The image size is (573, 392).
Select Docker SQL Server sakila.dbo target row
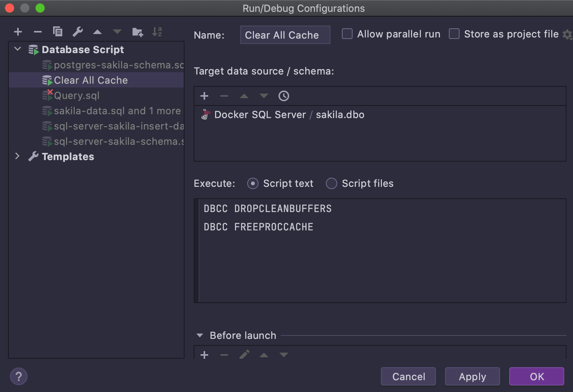(380, 115)
